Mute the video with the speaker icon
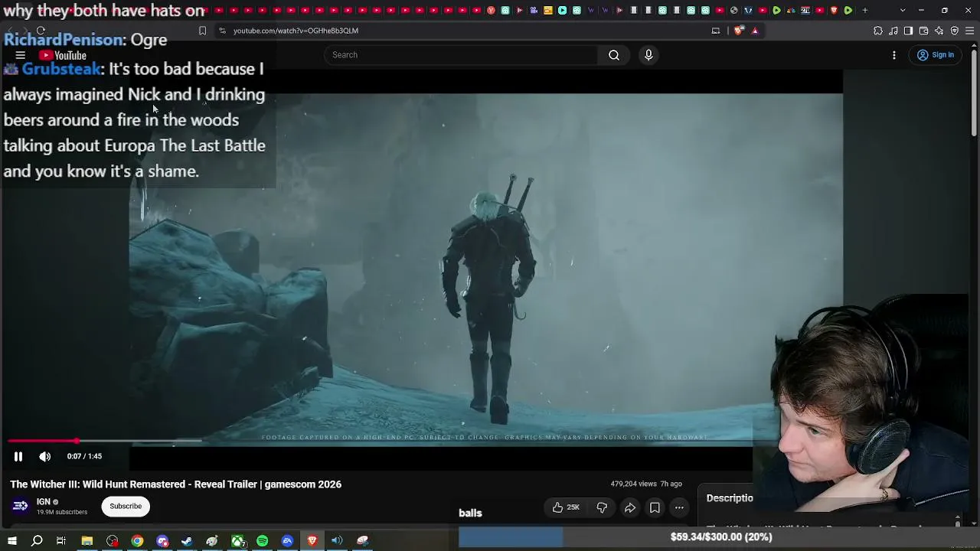Viewport: 980px width, 551px height. [x=45, y=456]
